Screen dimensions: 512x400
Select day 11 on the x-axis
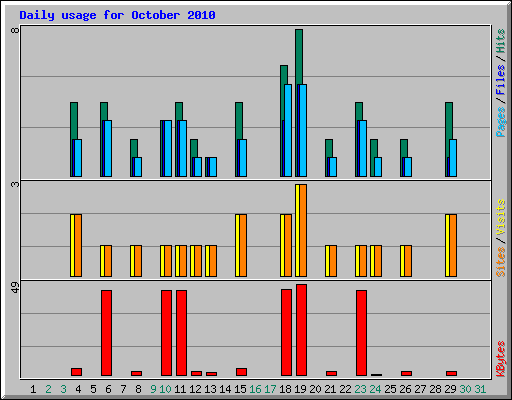[180, 389]
